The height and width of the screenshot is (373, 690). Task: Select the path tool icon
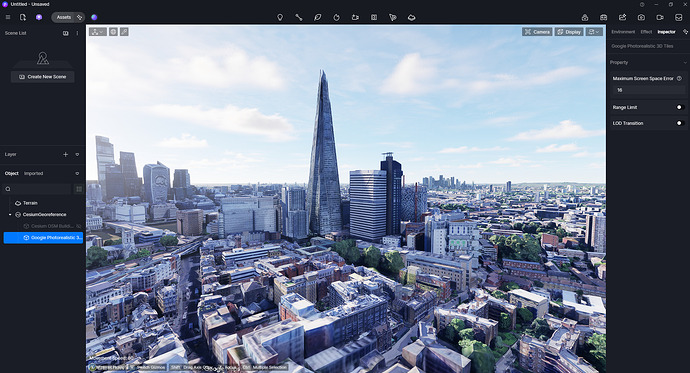click(299, 17)
